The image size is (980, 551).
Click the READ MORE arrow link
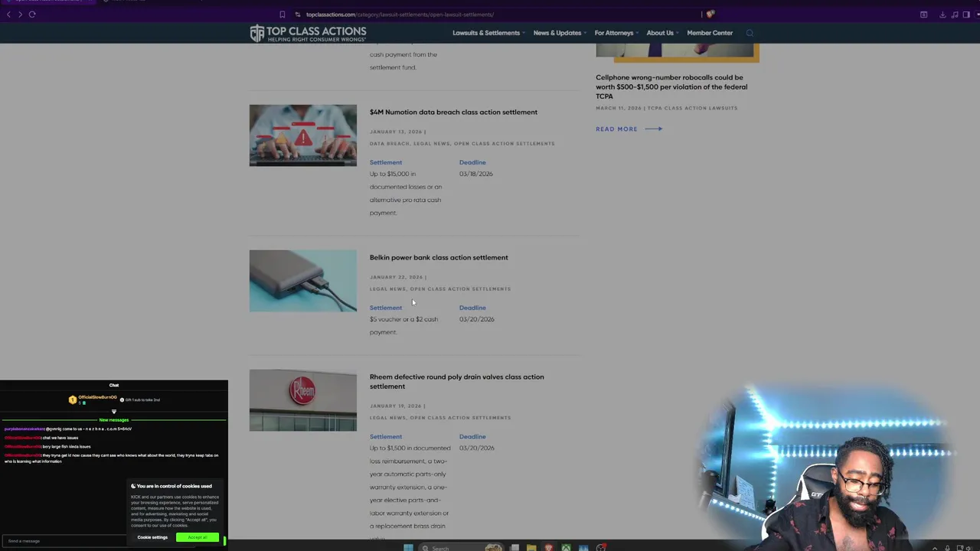(x=629, y=129)
